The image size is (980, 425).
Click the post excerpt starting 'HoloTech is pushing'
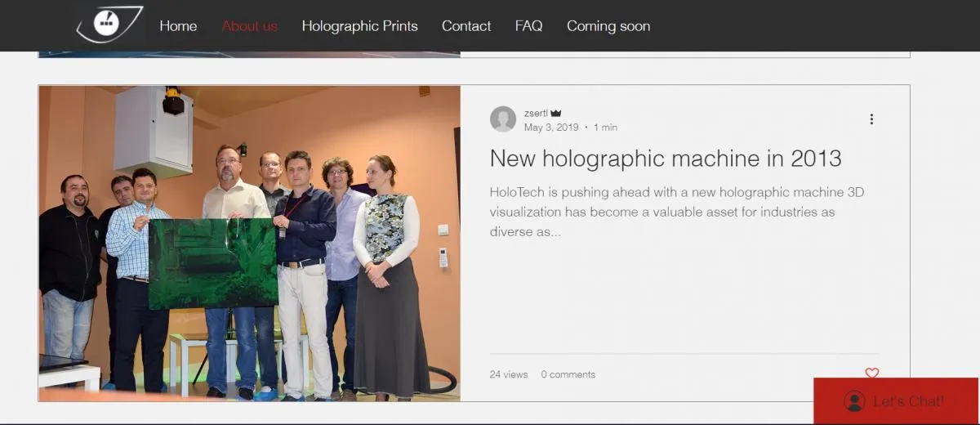pos(676,212)
